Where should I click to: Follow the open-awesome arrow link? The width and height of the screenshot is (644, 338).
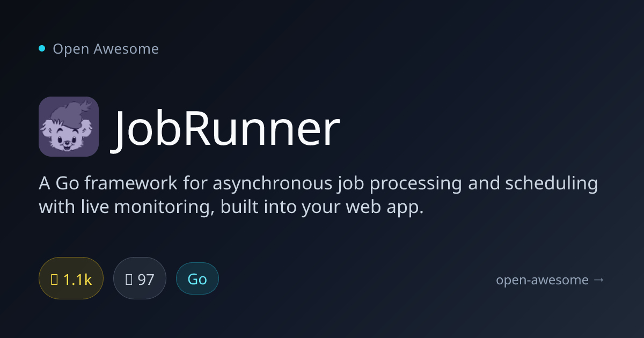click(x=551, y=280)
